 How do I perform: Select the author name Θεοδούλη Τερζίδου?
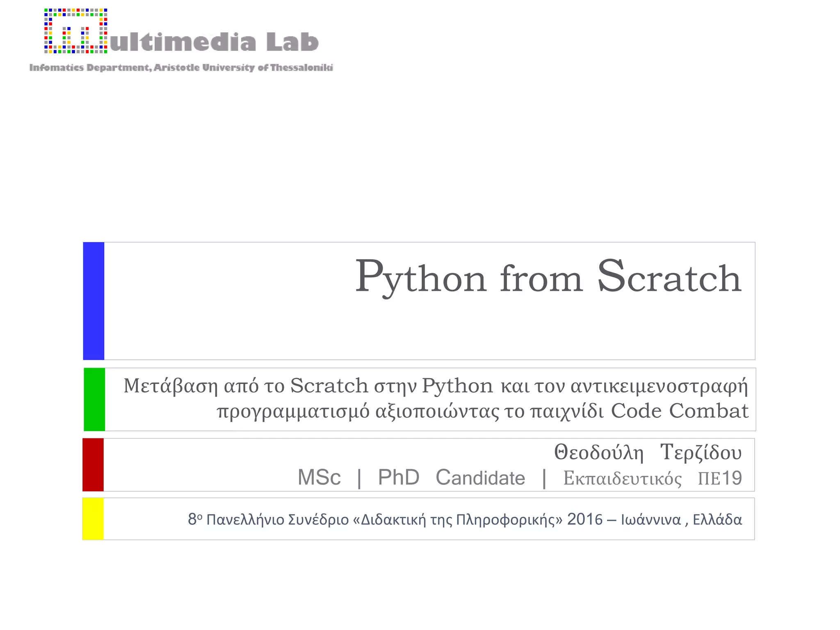click(648, 452)
